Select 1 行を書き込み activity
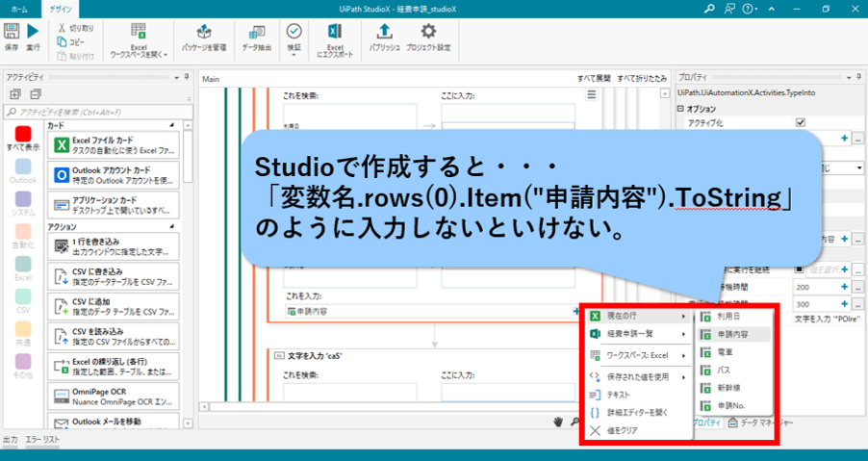The height and width of the screenshot is (461, 868). coord(114,246)
